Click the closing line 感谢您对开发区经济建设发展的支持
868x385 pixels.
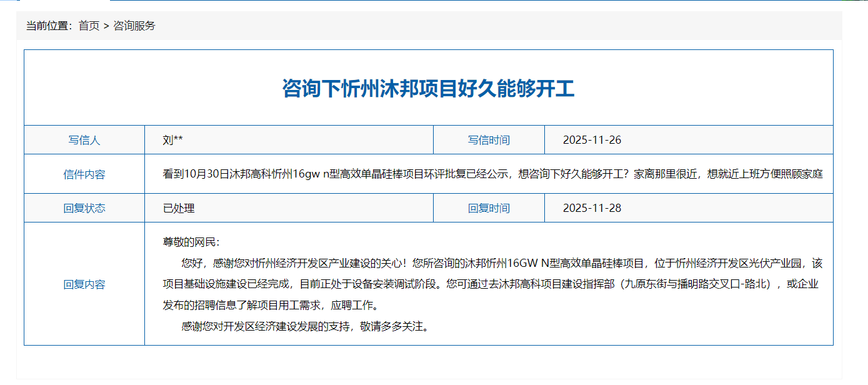[x=306, y=326]
